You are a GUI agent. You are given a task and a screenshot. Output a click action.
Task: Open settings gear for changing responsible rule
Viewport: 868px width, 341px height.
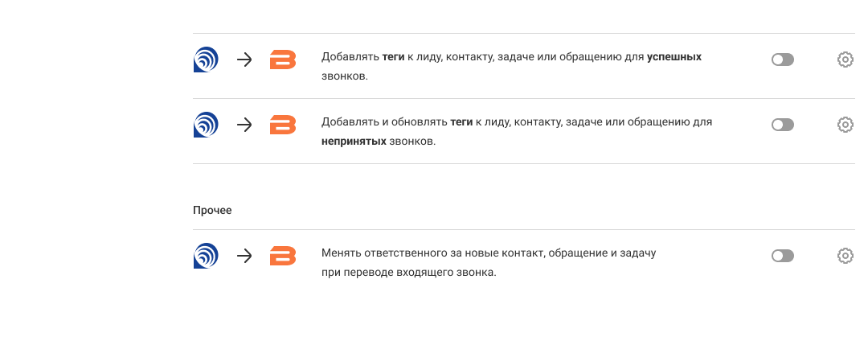coord(845,256)
